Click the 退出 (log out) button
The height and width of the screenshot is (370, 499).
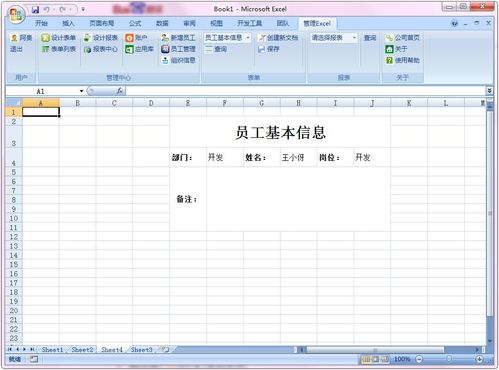16,49
